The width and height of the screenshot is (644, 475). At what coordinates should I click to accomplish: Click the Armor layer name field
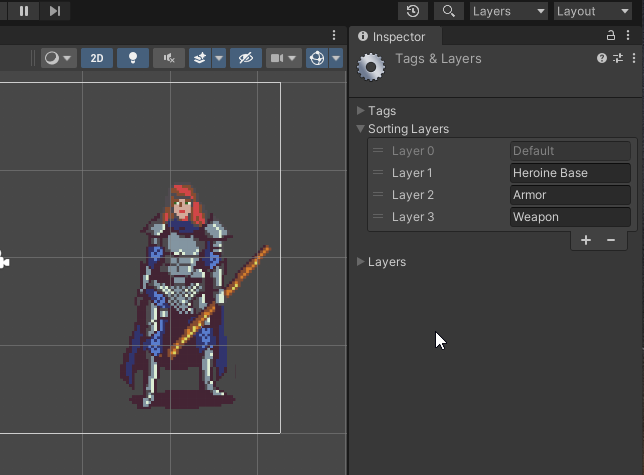(x=570, y=195)
